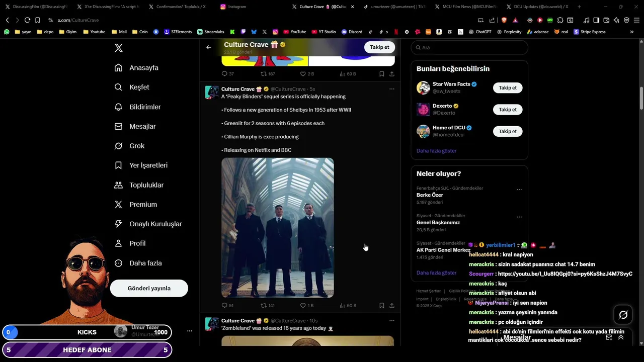Follow Culture Crave with header Takip et
644x362 pixels.
[379, 47]
